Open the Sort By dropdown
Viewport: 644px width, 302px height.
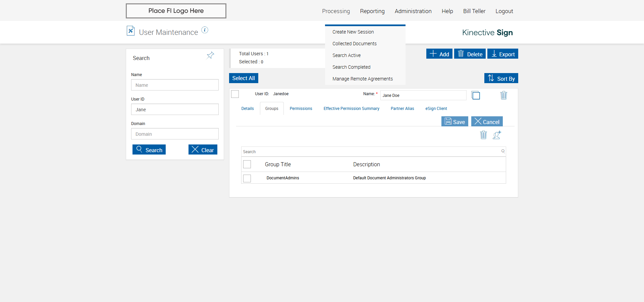pos(501,78)
